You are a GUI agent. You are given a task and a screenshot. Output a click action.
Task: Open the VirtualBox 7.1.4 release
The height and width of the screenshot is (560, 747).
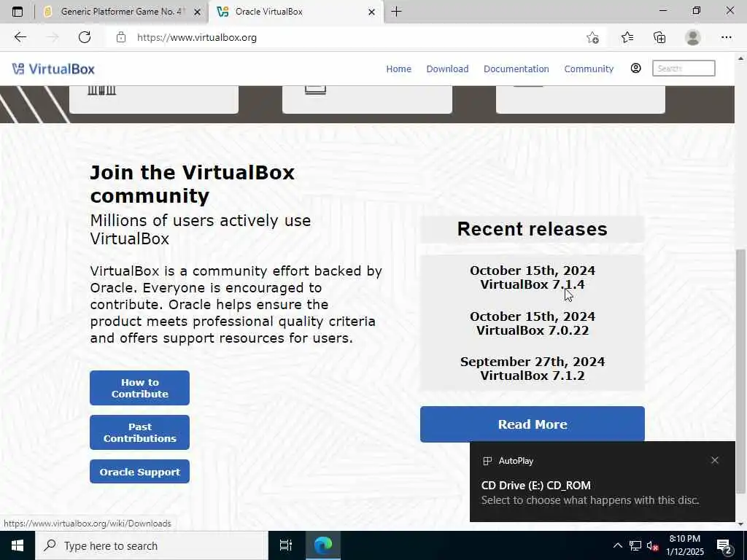point(532,284)
